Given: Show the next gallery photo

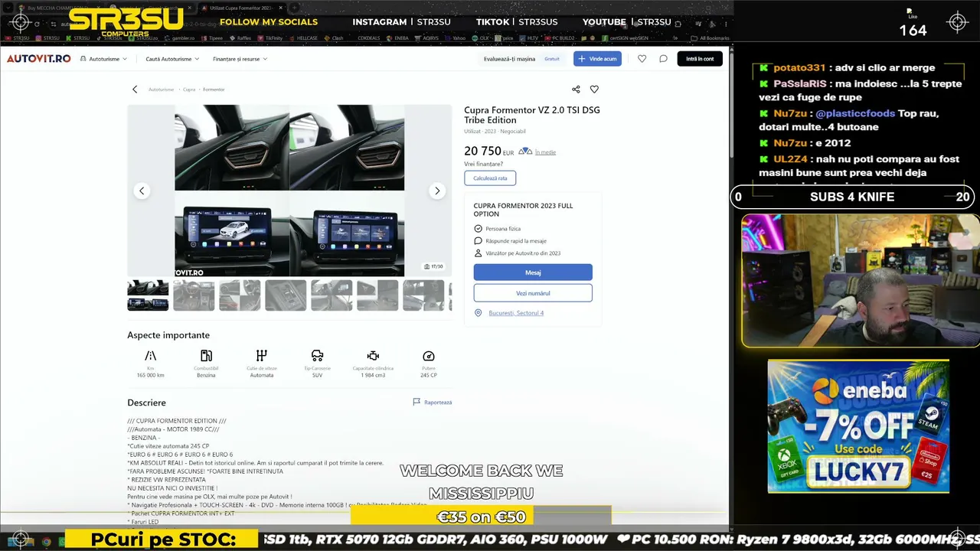Looking at the screenshot, I should click(x=437, y=191).
